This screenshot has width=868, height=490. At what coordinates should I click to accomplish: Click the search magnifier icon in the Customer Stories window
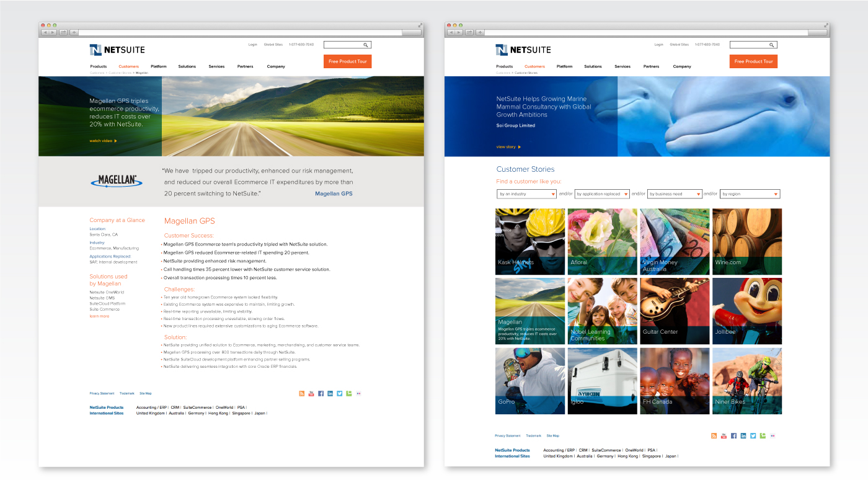pos(772,45)
